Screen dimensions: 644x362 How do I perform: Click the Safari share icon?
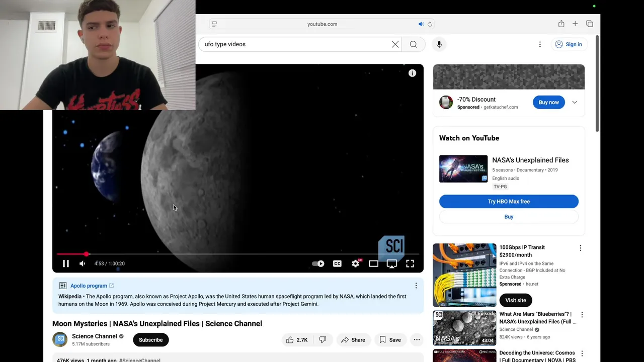click(x=561, y=24)
